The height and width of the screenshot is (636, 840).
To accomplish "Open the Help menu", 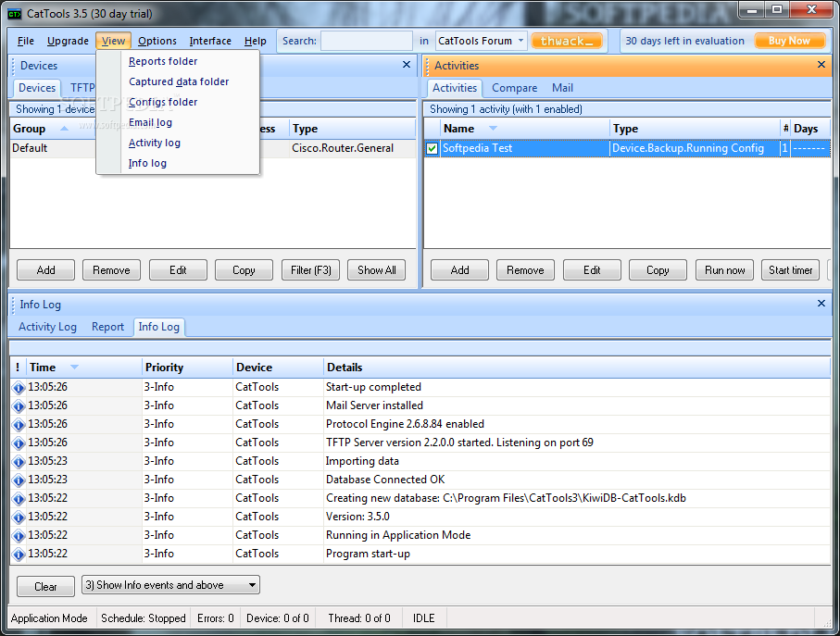I will [x=255, y=41].
